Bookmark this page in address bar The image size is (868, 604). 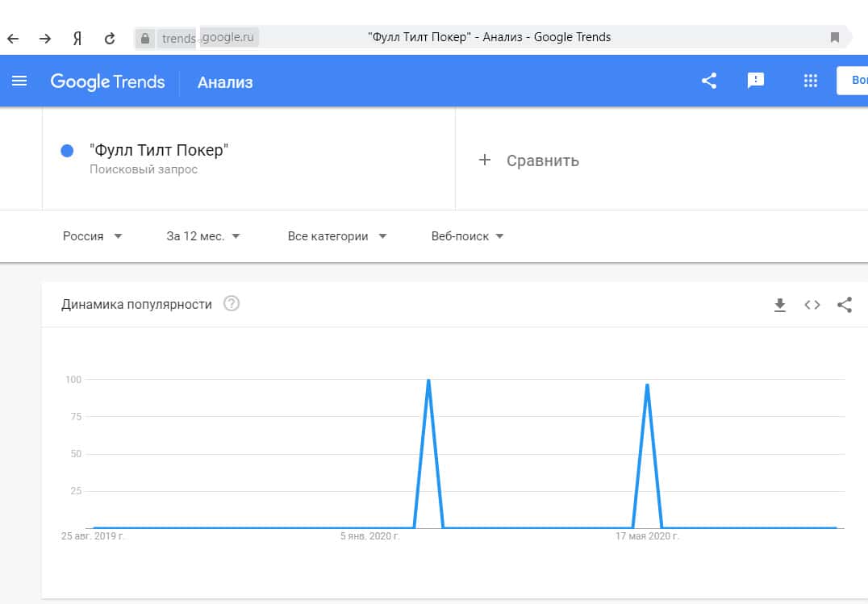point(835,37)
